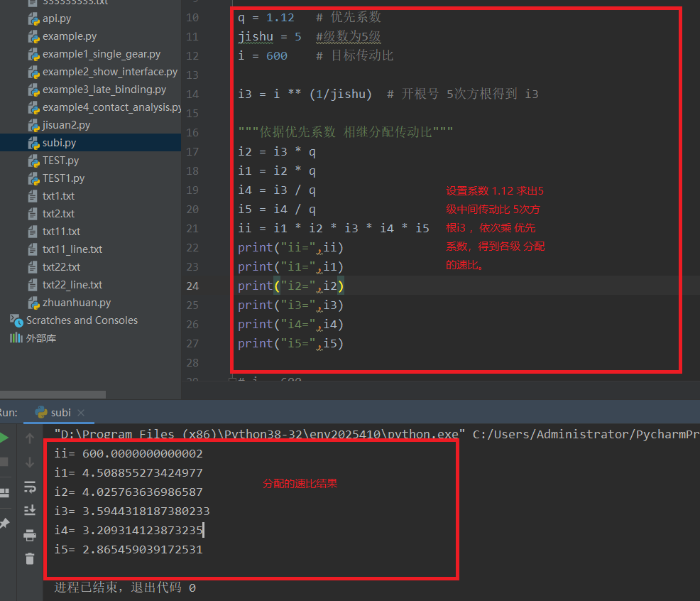The height and width of the screenshot is (601, 700).
Task: Toggle soft-wrap in the Run console
Action: pyautogui.click(x=30, y=487)
